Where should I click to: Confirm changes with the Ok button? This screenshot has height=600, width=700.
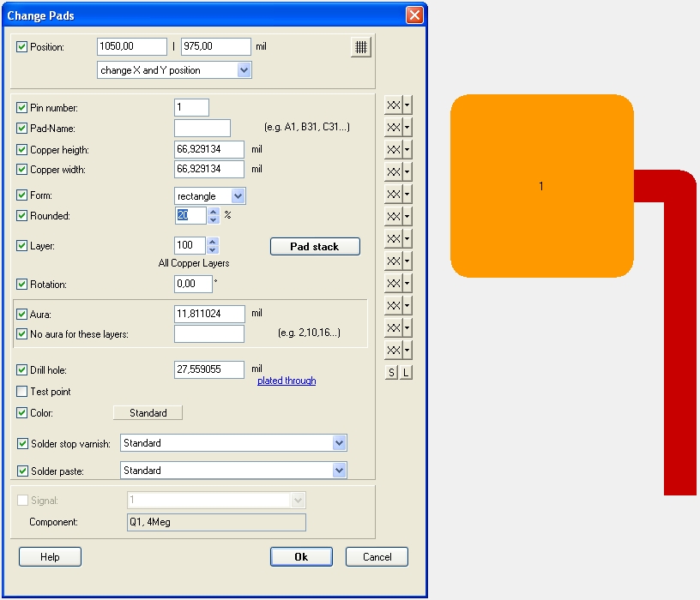click(301, 556)
